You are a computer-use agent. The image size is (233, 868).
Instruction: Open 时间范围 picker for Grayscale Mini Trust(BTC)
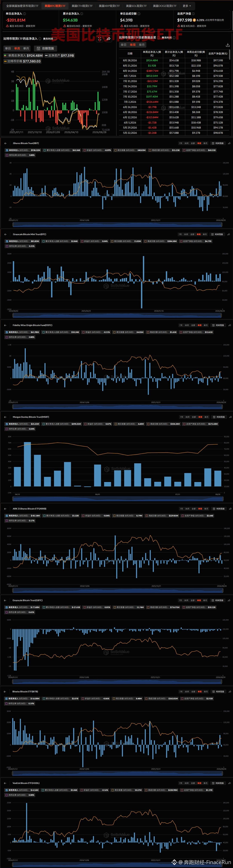click(217, 234)
